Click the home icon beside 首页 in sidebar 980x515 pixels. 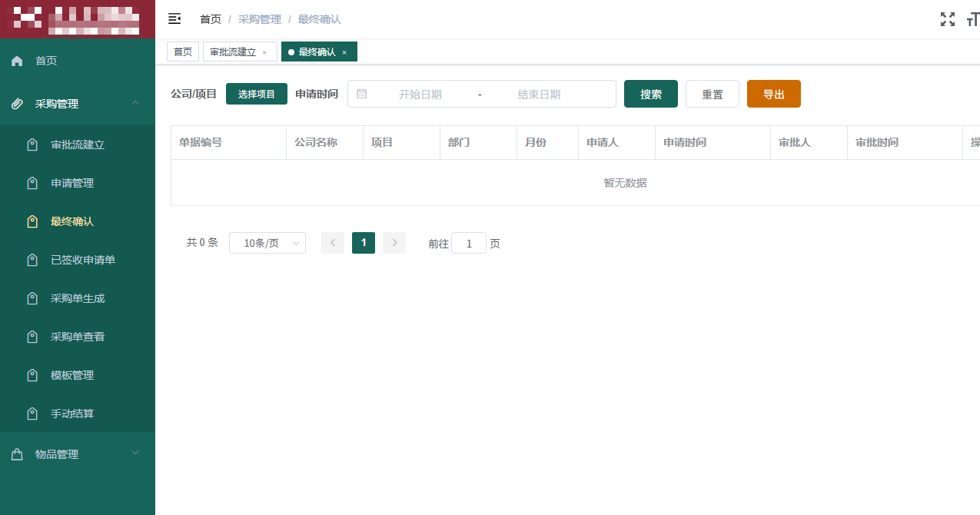(x=16, y=60)
